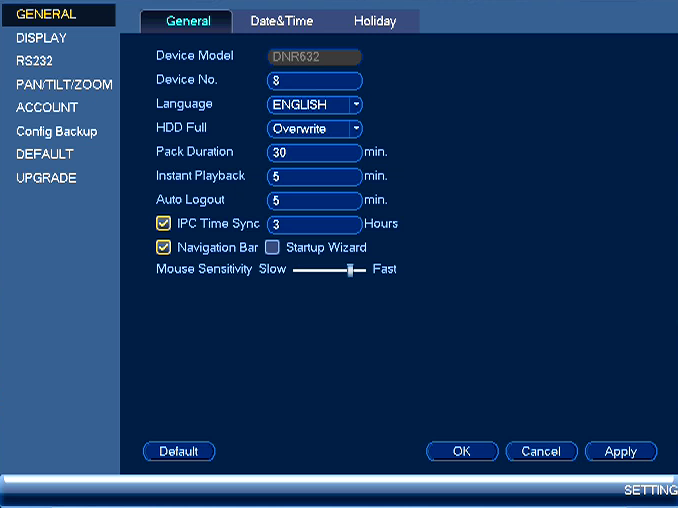Edit the Auto Logout minutes field
678x508 pixels.
(x=315, y=201)
